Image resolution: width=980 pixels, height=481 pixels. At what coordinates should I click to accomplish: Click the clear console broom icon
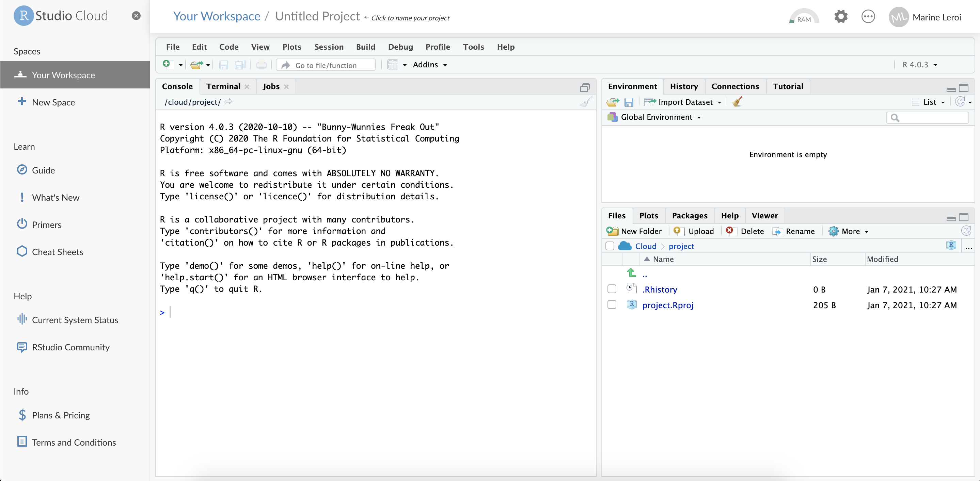click(x=585, y=101)
